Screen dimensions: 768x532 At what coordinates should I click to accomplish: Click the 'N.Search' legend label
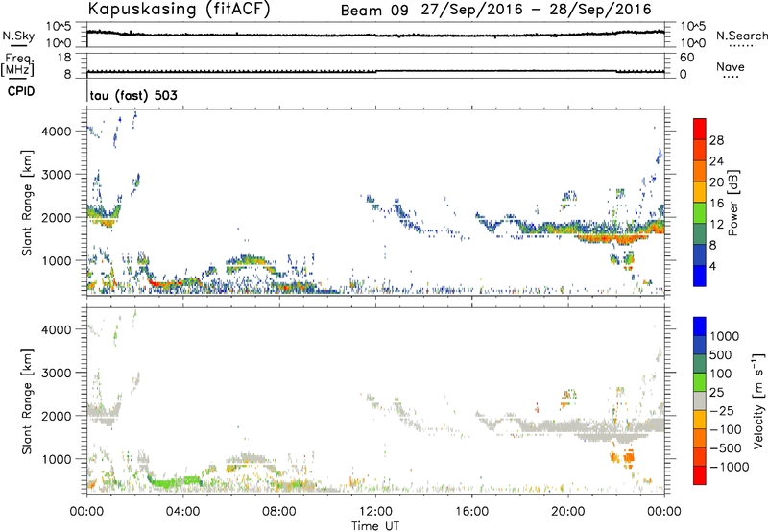[741, 36]
